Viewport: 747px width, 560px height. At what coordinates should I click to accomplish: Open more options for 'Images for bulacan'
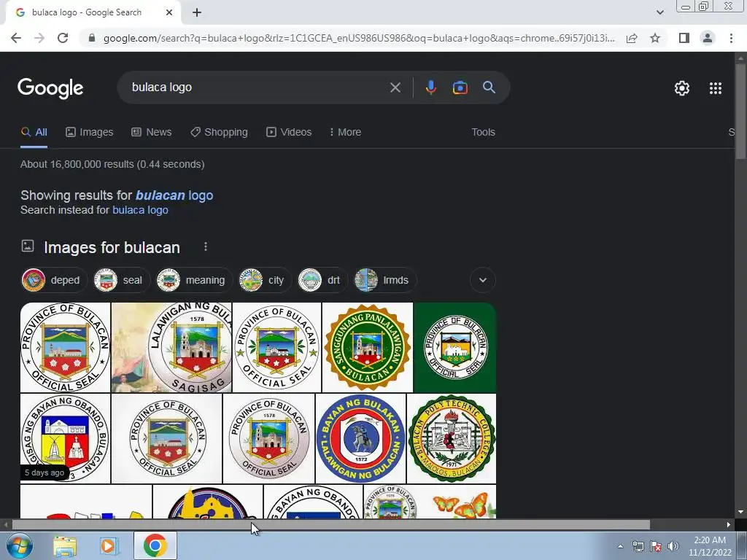(205, 246)
